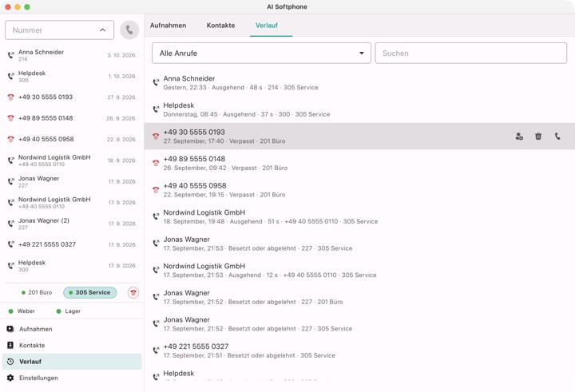This screenshot has height=392, width=575.
Task: Click missed call icon of +49 40 5555 0958 history row
Action: click(156, 189)
